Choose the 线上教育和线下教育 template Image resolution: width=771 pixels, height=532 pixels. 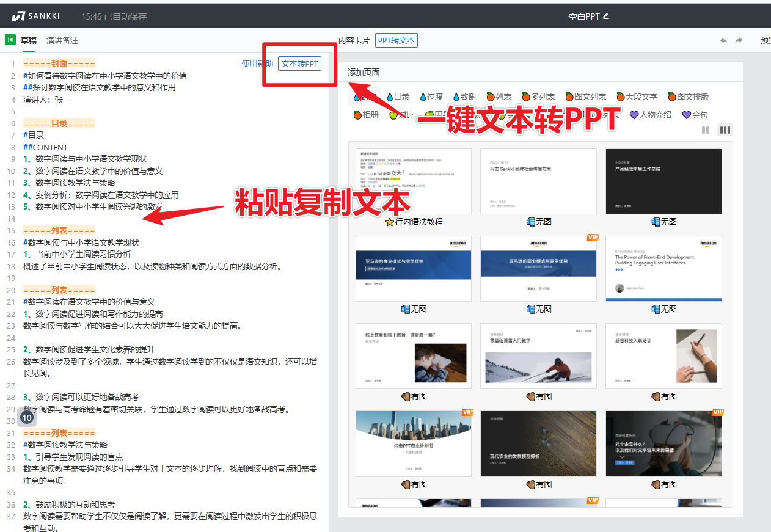(413, 356)
